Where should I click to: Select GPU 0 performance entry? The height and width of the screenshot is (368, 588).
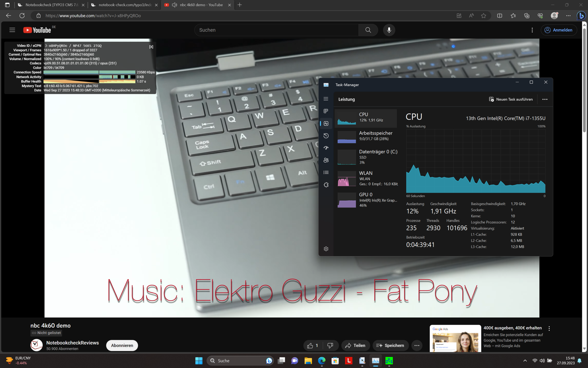pyautogui.click(x=366, y=200)
